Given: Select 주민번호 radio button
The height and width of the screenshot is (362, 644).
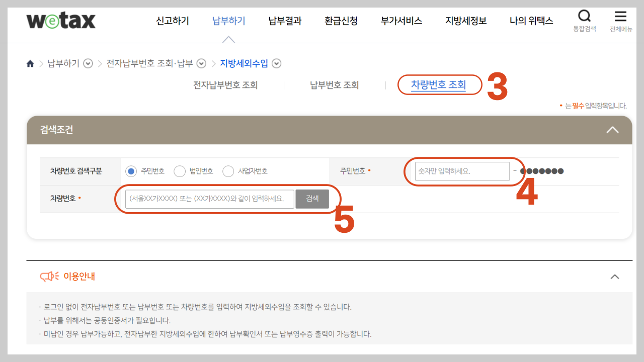Looking at the screenshot, I should (x=131, y=171).
